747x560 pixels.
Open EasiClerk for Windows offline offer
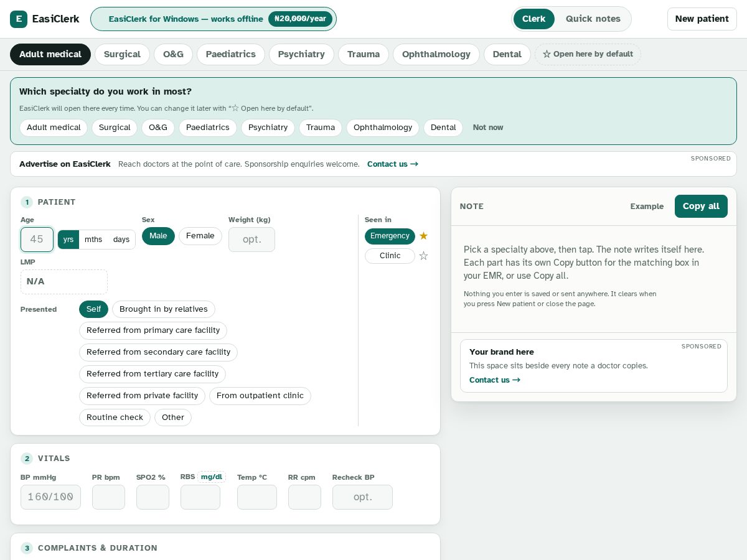tap(214, 19)
